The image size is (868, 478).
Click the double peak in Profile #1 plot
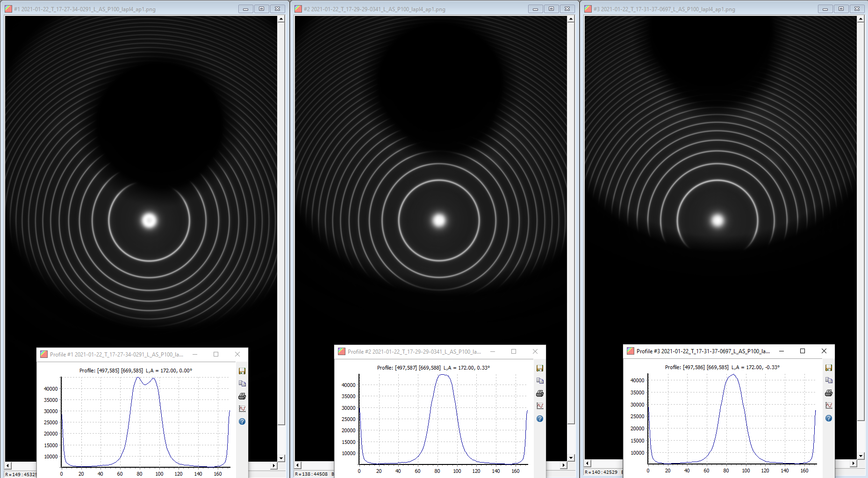146,381
